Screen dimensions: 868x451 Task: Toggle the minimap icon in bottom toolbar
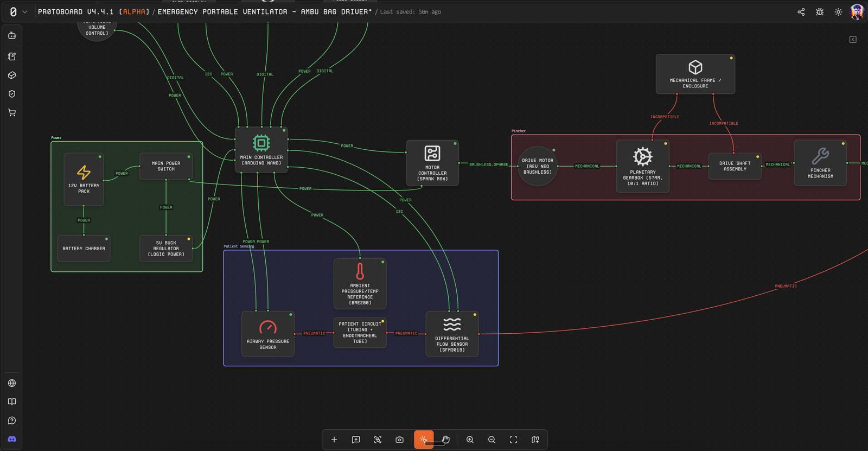click(x=535, y=440)
